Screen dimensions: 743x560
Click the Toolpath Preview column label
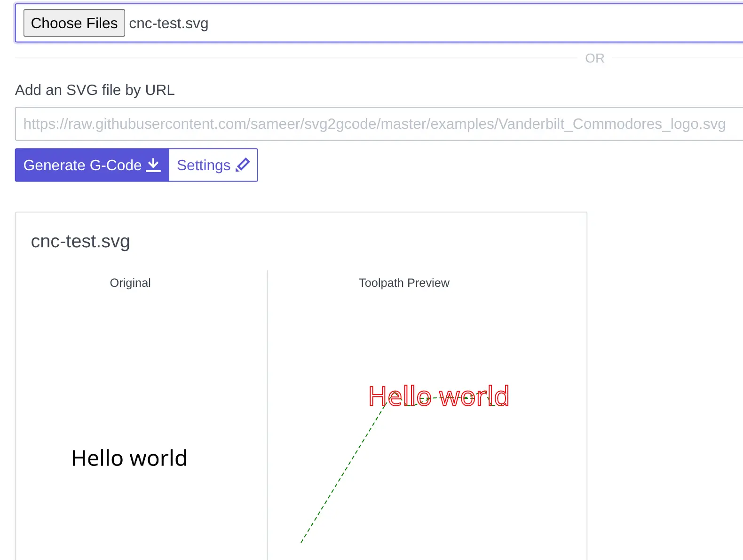[404, 283]
